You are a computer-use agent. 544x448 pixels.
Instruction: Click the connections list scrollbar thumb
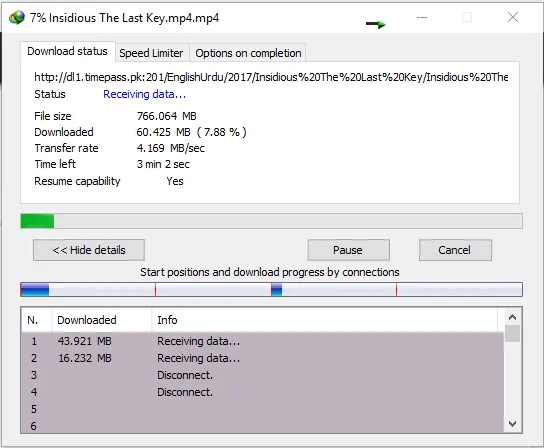512,333
